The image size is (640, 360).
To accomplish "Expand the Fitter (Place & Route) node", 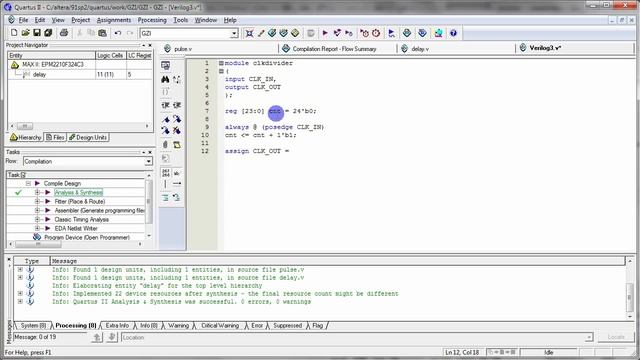I will 37,201.
